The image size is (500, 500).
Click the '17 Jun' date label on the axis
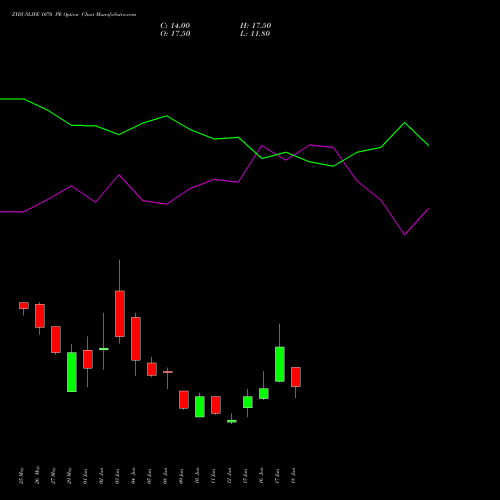(x=278, y=476)
